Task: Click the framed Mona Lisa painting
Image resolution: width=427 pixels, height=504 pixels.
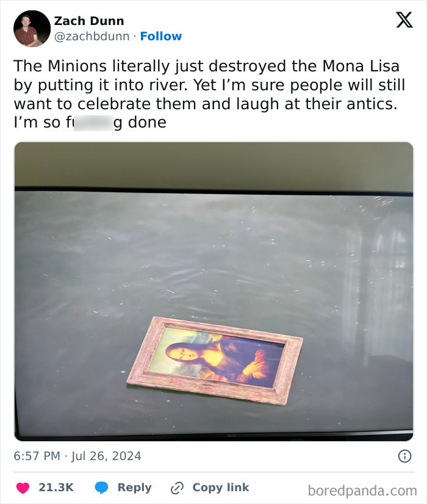Action: click(x=215, y=359)
